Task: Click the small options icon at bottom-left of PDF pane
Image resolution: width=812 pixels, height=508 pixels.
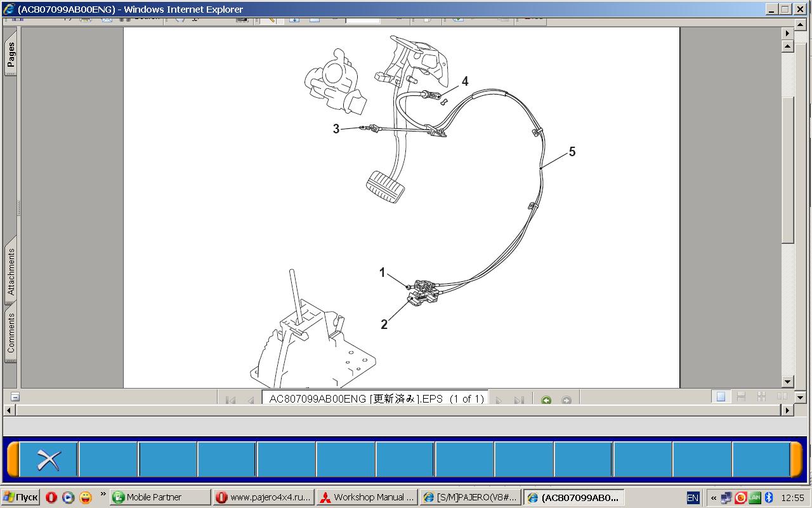Action: [15, 397]
